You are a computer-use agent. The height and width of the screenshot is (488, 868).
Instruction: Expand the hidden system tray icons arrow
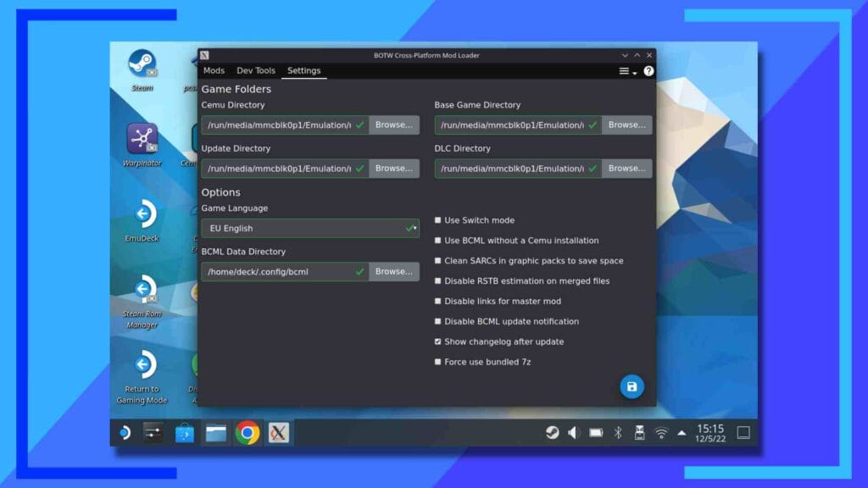pos(682,433)
